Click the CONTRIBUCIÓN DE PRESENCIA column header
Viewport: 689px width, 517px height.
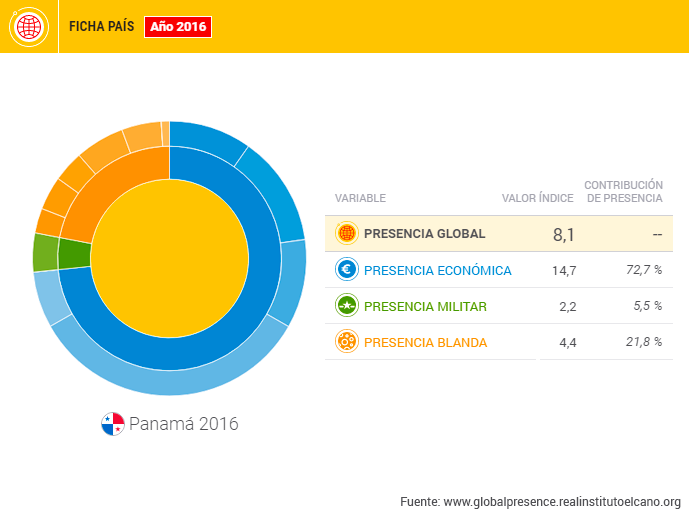(x=624, y=191)
